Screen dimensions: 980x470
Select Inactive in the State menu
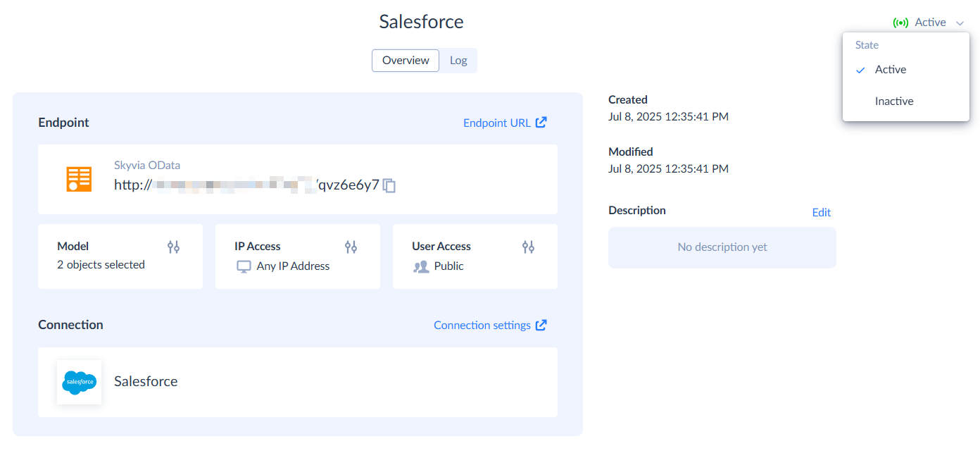(x=906, y=101)
